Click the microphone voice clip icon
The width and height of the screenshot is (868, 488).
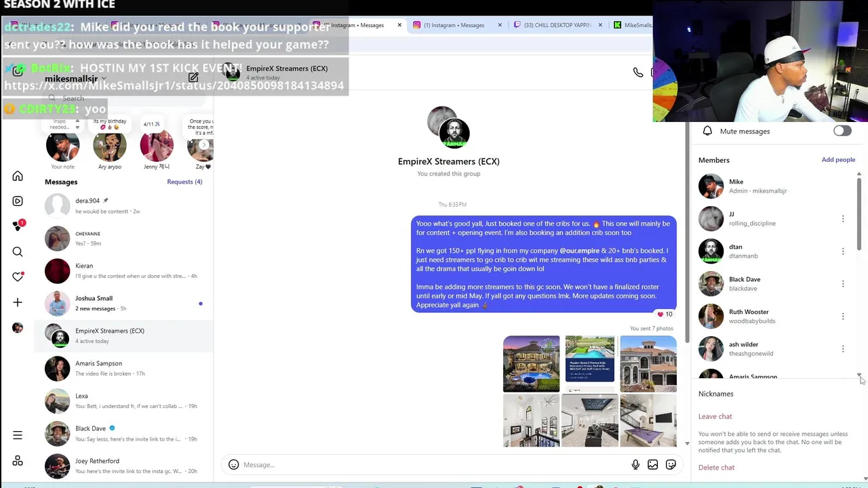[635, 465]
